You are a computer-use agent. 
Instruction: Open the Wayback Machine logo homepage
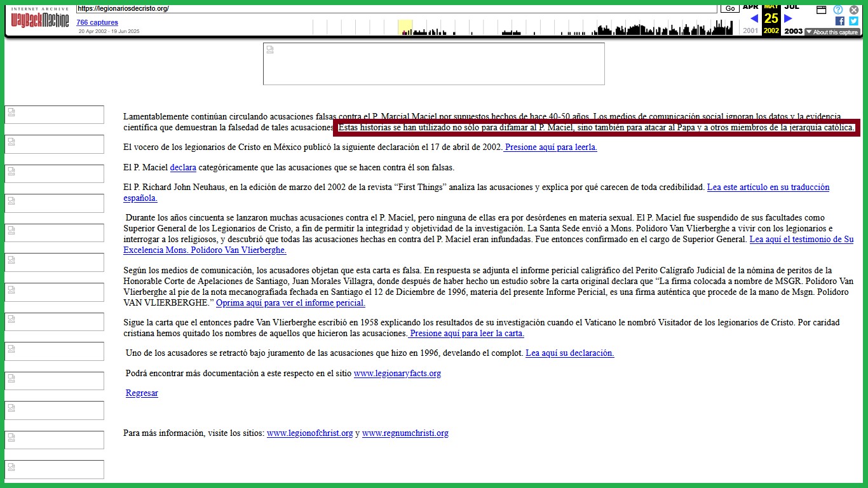(40, 18)
